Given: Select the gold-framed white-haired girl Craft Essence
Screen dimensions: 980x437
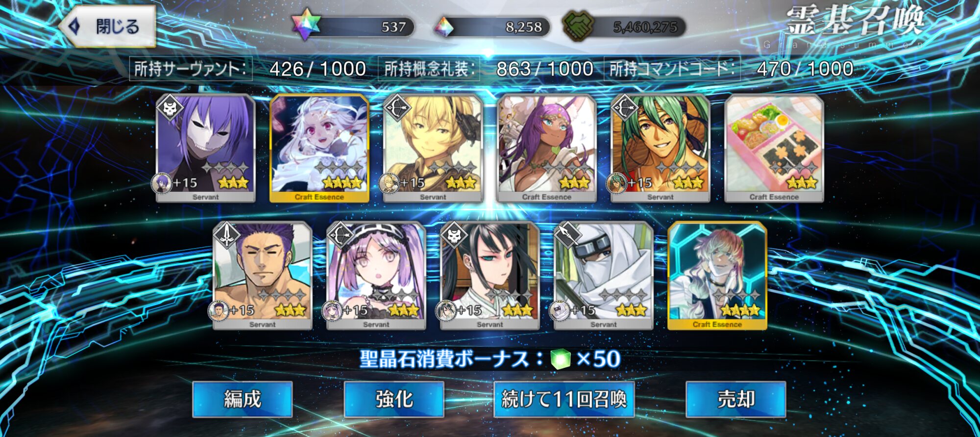Looking at the screenshot, I should pyautogui.click(x=319, y=148).
